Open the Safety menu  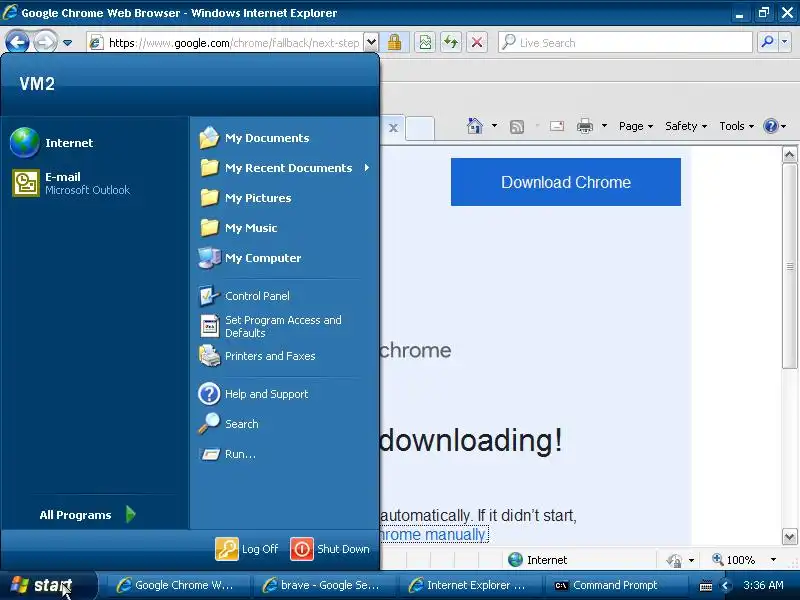coord(686,126)
